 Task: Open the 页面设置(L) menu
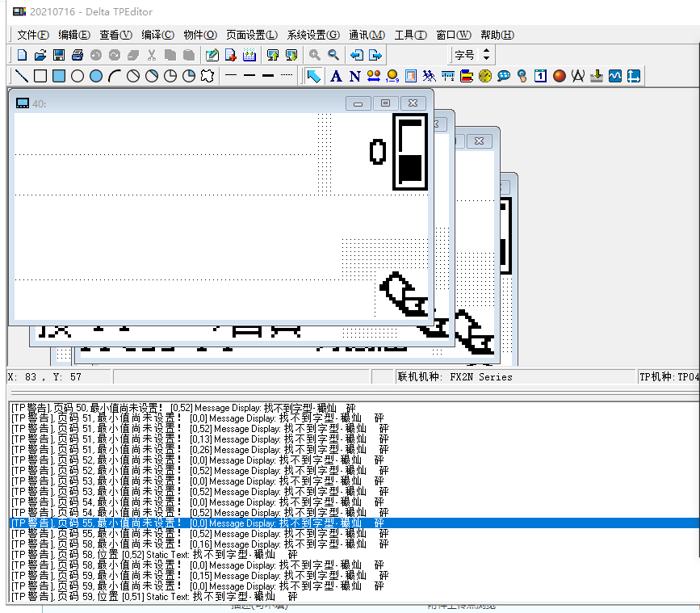coord(251,35)
